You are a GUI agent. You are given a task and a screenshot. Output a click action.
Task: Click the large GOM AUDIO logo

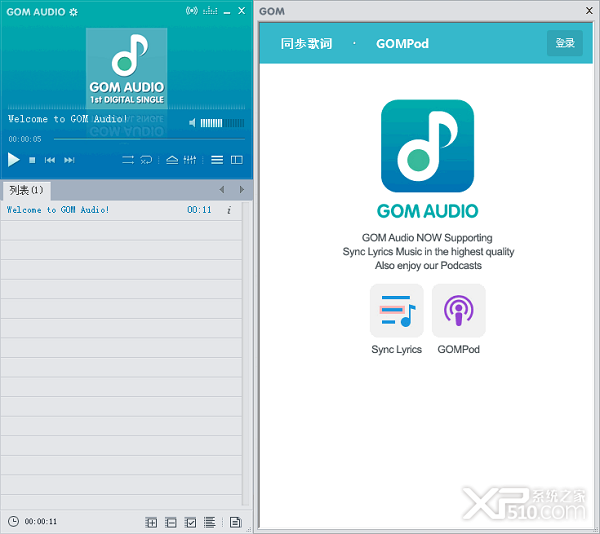(x=427, y=146)
